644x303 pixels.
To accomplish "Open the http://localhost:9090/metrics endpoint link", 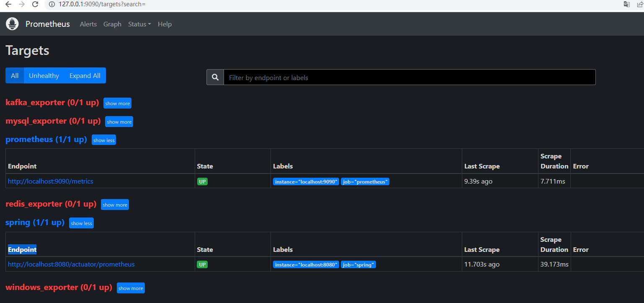I will click(x=51, y=181).
